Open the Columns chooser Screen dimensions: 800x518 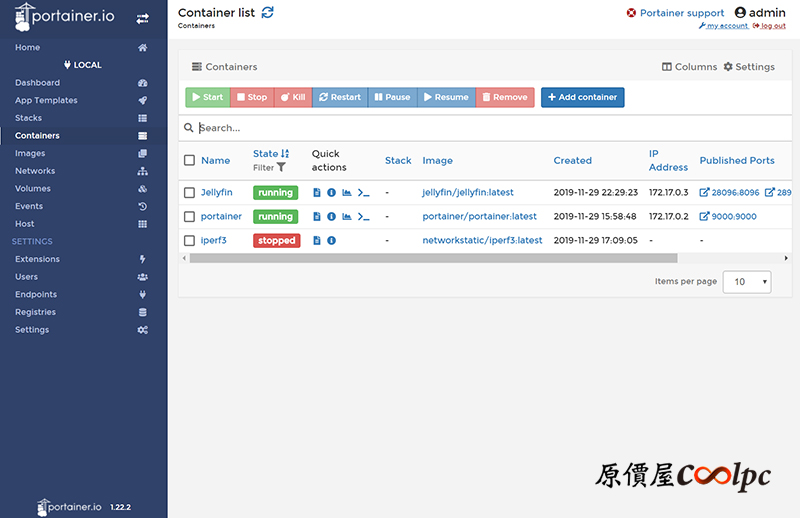[689, 67]
